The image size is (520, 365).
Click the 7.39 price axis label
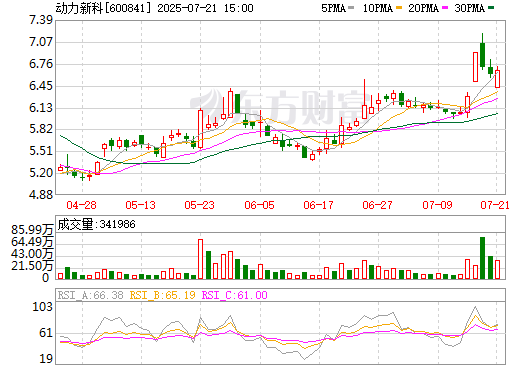[41, 20]
